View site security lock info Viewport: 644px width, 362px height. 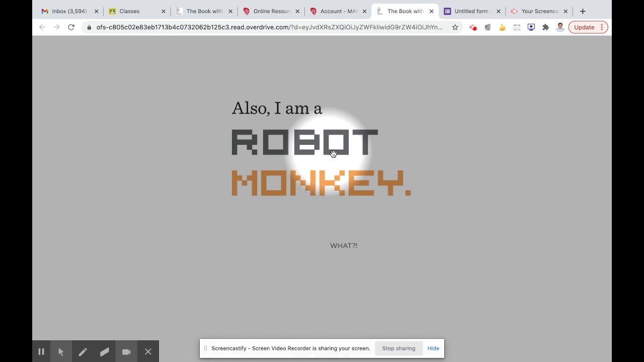[x=89, y=27]
